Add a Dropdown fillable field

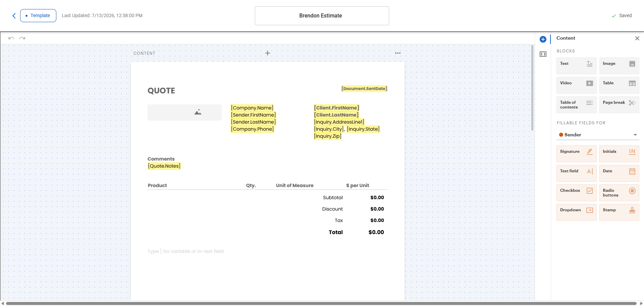click(x=576, y=212)
